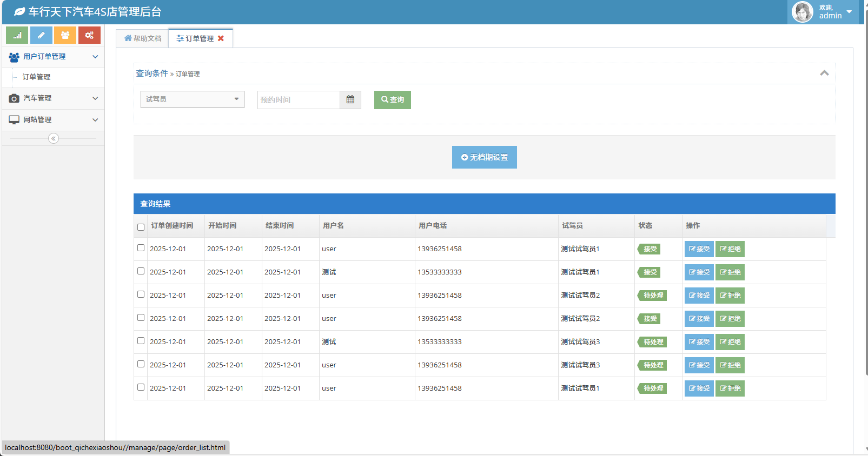
Task: Collapse the sidebar with the double-arrow icon
Action: (54, 138)
